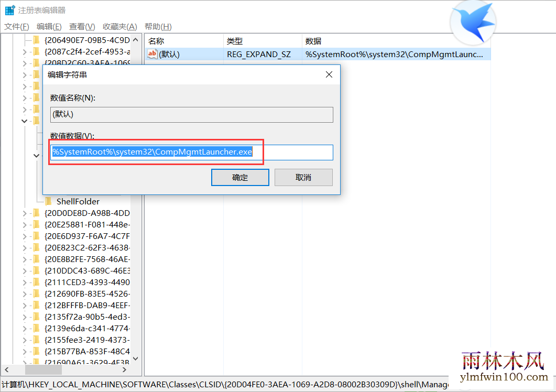Click the 数值名称 field showing (默认)
Screen dimensions: 556x392
click(x=191, y=115)
